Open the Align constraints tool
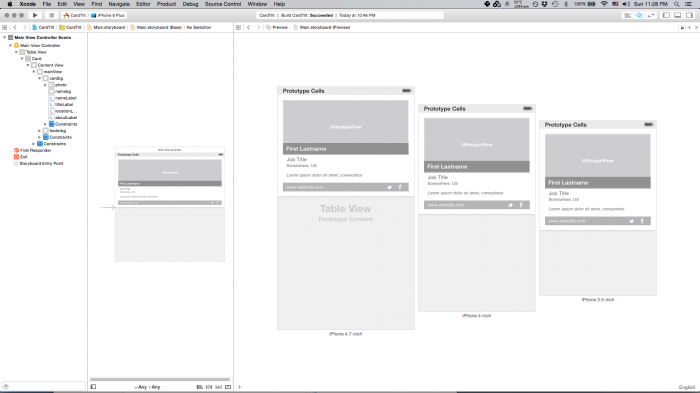 pyautogui.click(x=200, y=387)
